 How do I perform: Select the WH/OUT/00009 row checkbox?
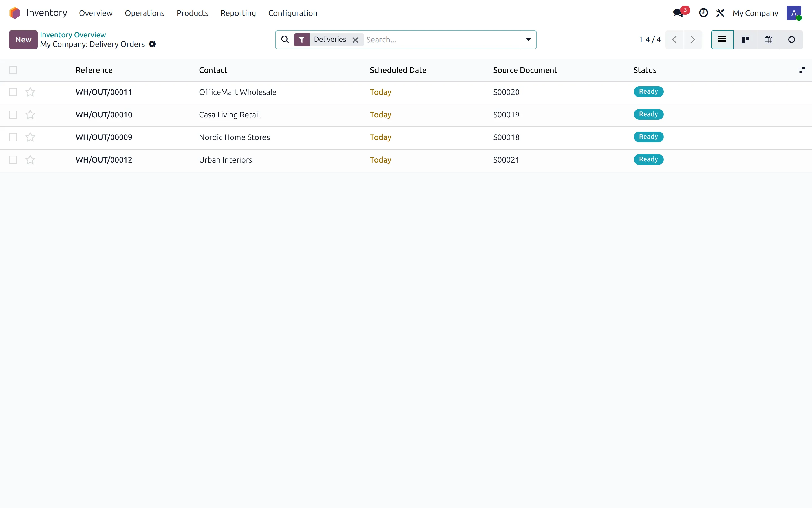point(13,137)
